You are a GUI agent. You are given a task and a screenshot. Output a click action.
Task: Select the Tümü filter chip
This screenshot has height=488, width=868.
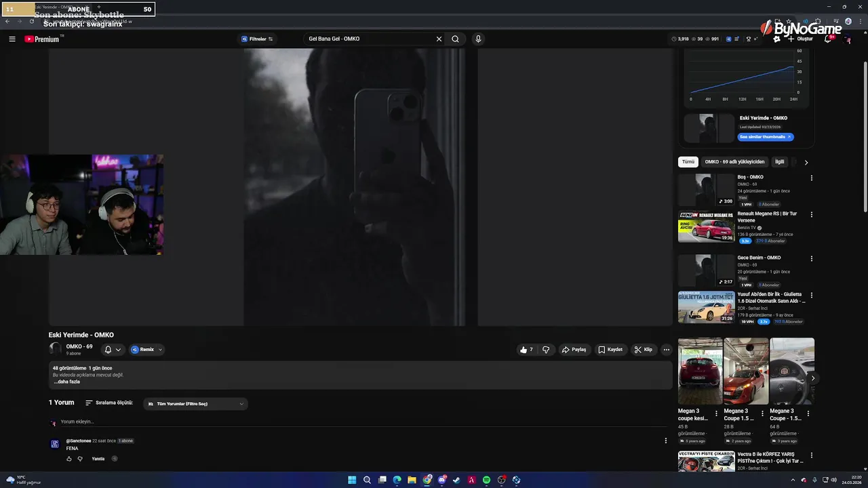point(688,162)
